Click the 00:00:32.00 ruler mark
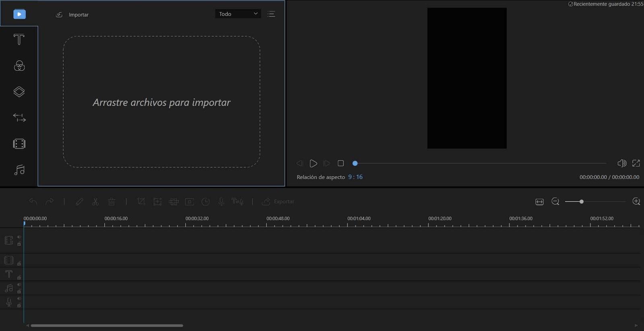Image resolution: width=644 pixels, height=331 pixels. tap(197, 218)
